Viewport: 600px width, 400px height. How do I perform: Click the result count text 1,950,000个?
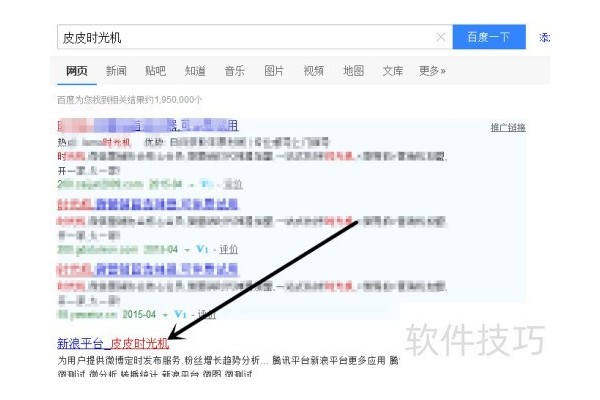(176, 100)
